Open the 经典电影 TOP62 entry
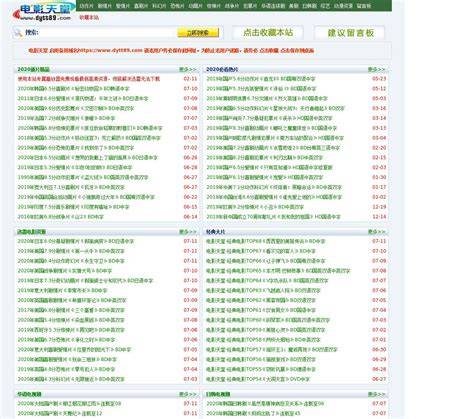The height and width of the screenshot is (419, 474). coord(261,300)
